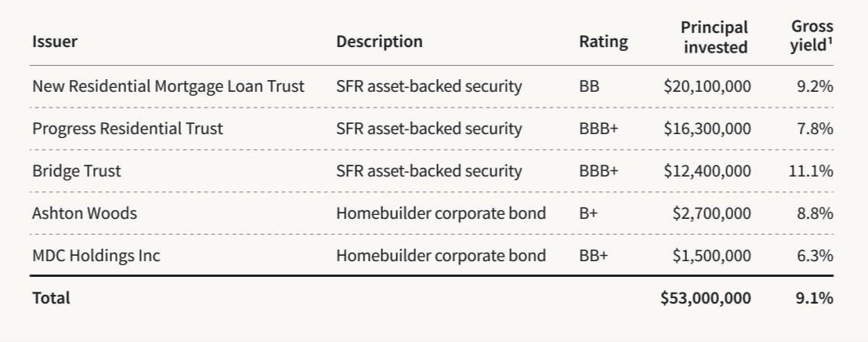Click the $1,500,000 principal amount

click(711, 256)
